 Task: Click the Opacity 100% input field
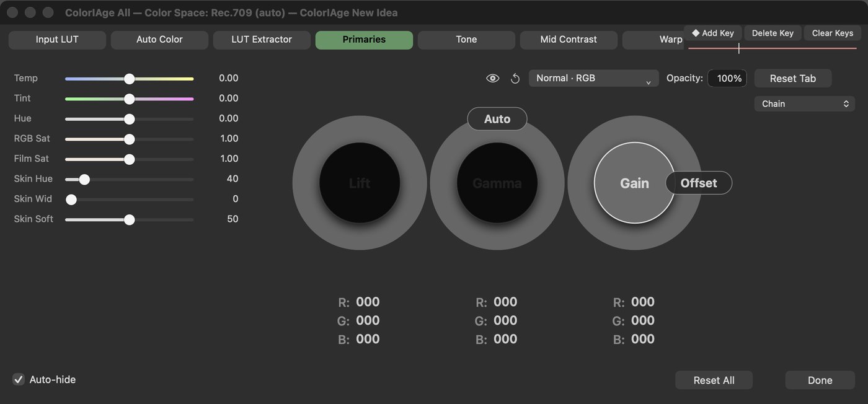tap(727, 78)
